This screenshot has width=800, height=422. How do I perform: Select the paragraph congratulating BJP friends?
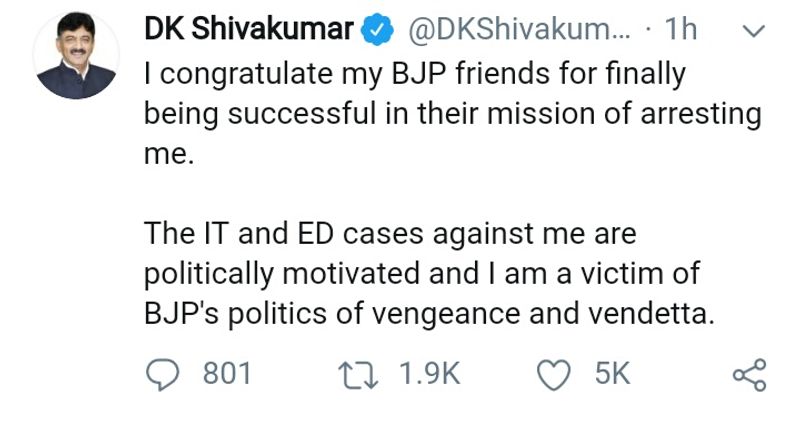coord(450,114)
